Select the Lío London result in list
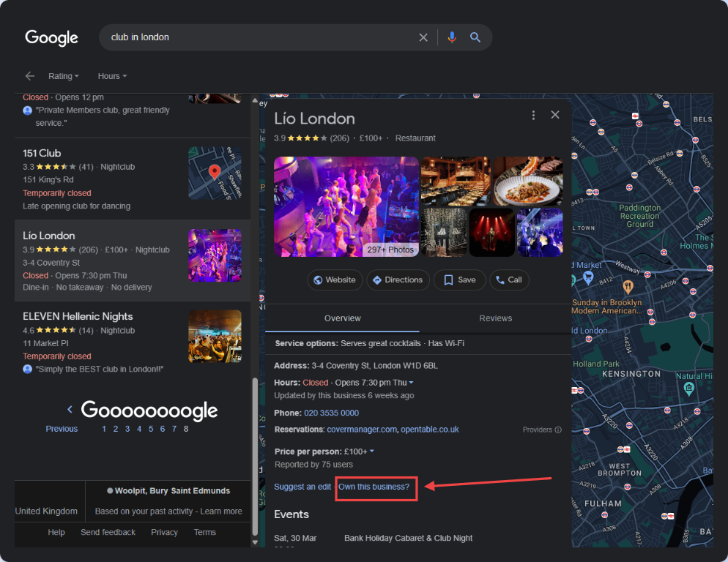 pyautogui.click(x=133, y=261)
